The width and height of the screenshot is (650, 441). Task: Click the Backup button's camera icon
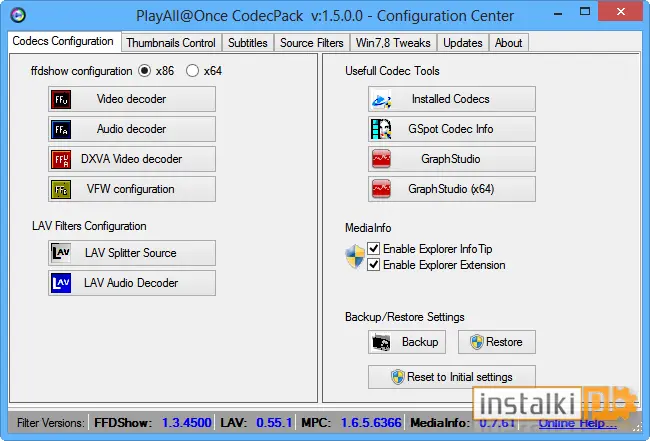pyautogui.click(x=381, y=342)
